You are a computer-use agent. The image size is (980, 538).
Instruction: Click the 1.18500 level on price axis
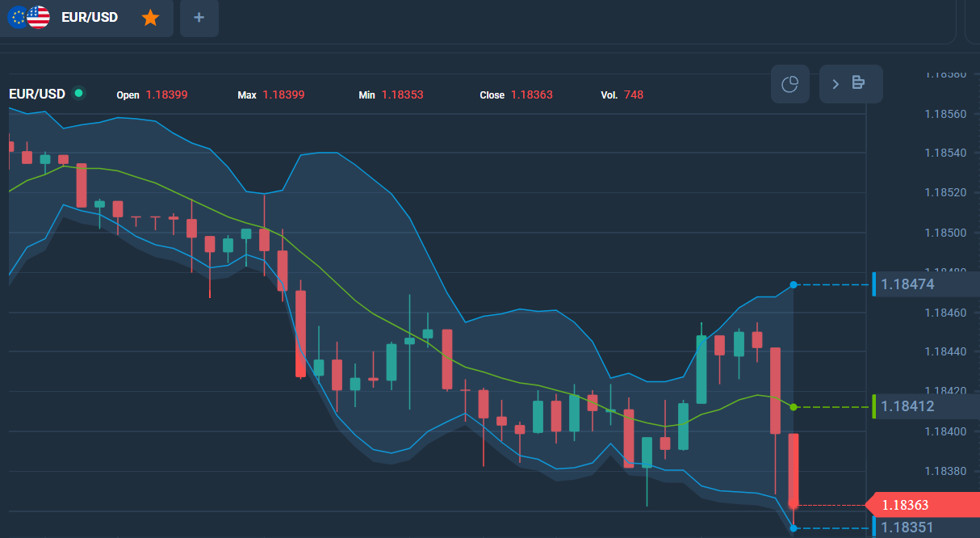944,233
